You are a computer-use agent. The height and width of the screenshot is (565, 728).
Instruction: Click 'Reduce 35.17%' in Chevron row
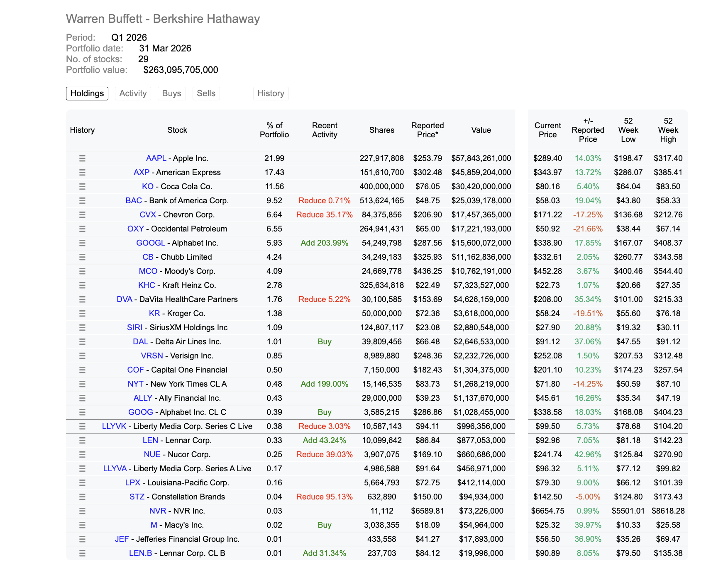325,214
